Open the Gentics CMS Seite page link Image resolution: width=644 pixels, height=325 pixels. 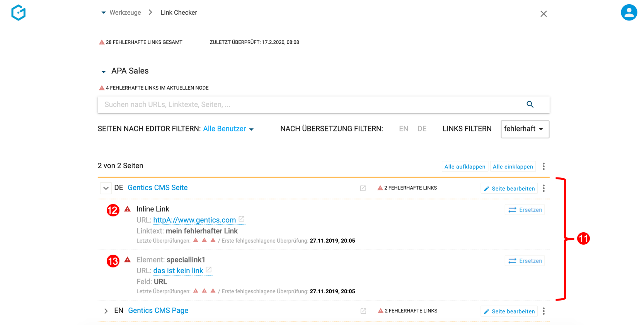tap(158, 187)
